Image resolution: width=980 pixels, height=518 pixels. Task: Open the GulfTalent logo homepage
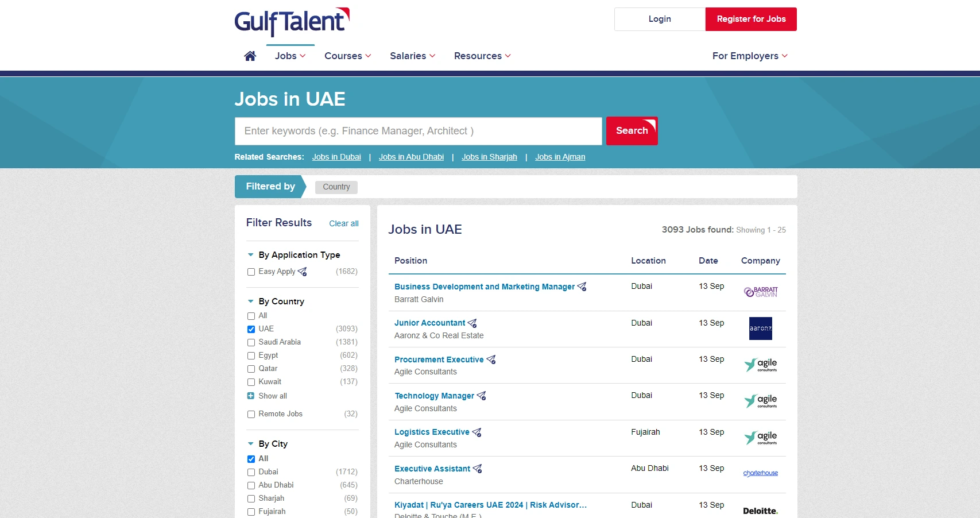[292, 22]
